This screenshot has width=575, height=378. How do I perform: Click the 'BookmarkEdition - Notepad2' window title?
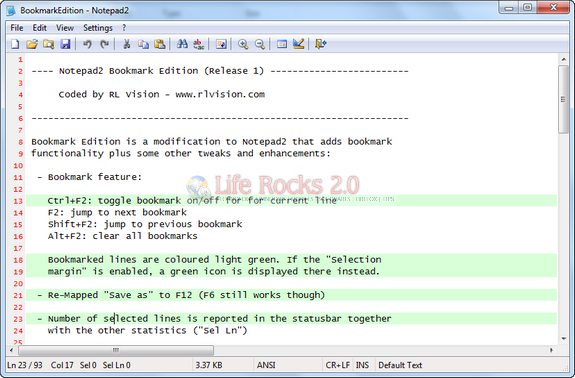(74, 10)
